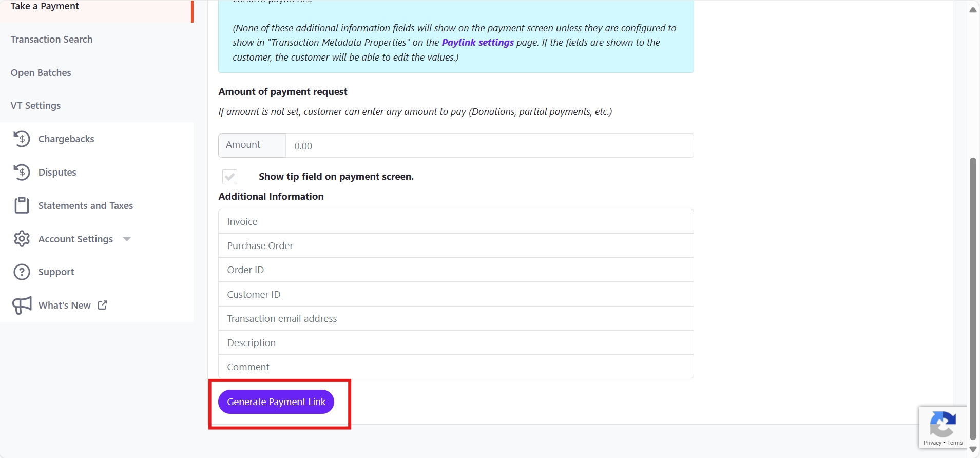Go to VT Settings in the sidebar
This screenshot has width=980, height=458.
(35, 106)
